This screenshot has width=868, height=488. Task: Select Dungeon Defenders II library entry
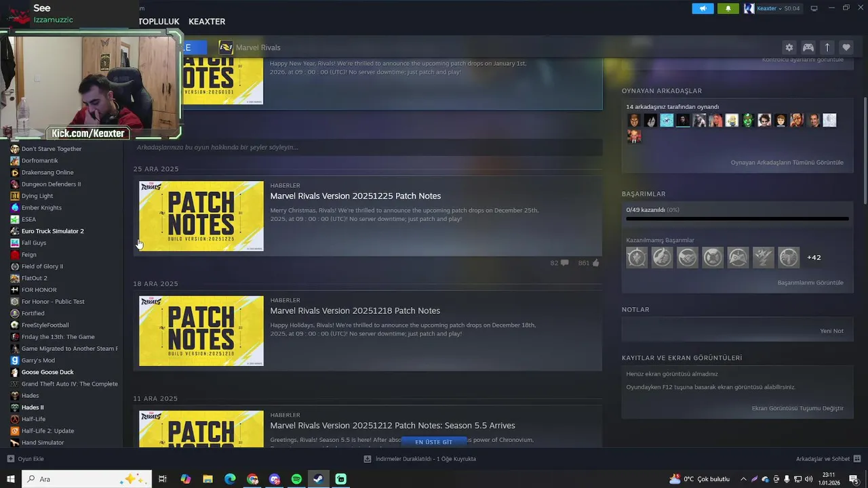point(51,184)
